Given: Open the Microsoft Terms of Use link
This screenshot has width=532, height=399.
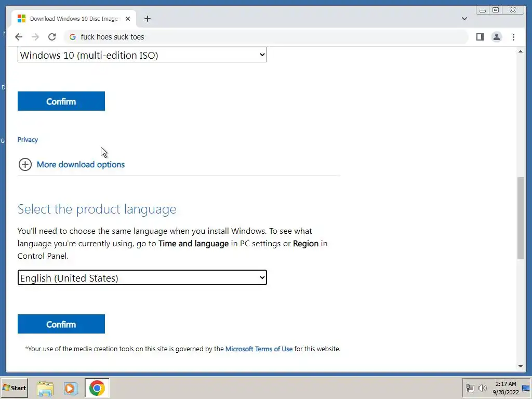Looking at the screenshot, I should pyautogui.click(x=259, y=349).
